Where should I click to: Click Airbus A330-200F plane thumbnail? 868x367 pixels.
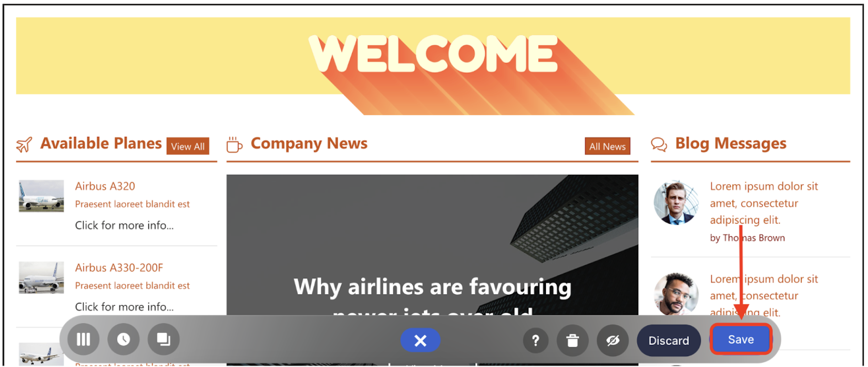point(41,277)
